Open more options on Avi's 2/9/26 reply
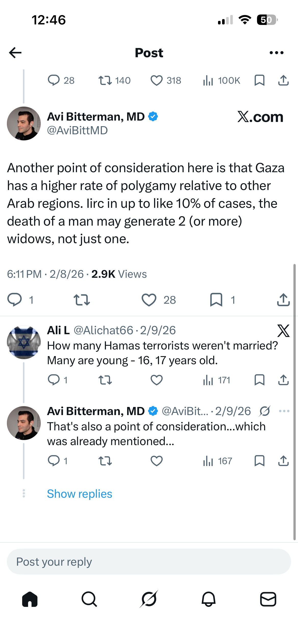 pyautogui.click(x=284, y=411)
